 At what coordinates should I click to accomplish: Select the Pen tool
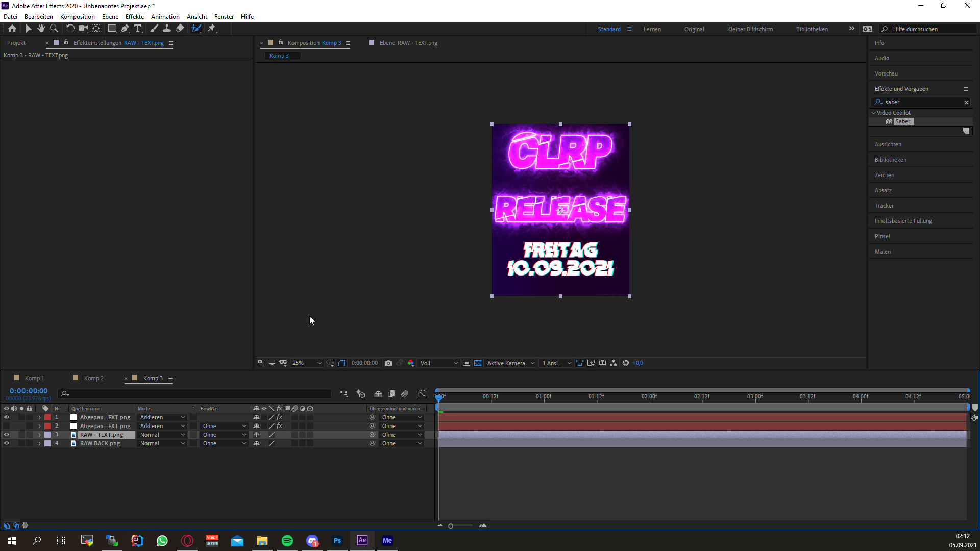point(125,29)
